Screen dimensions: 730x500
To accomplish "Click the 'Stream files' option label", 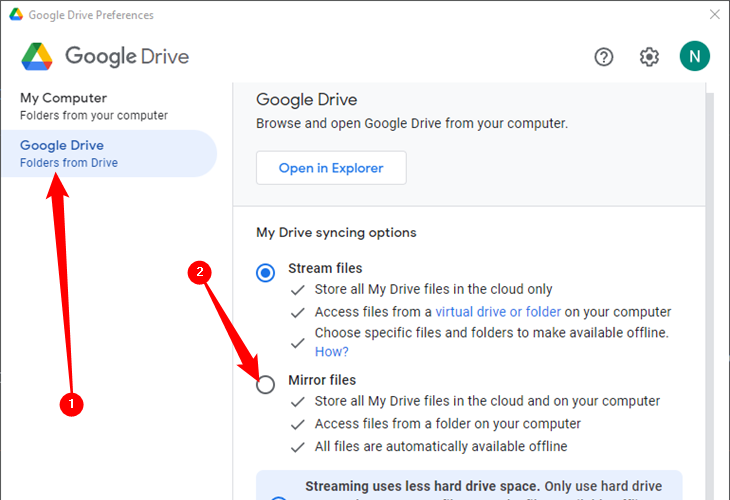I will pyautogui.click(x=325, y=268).
